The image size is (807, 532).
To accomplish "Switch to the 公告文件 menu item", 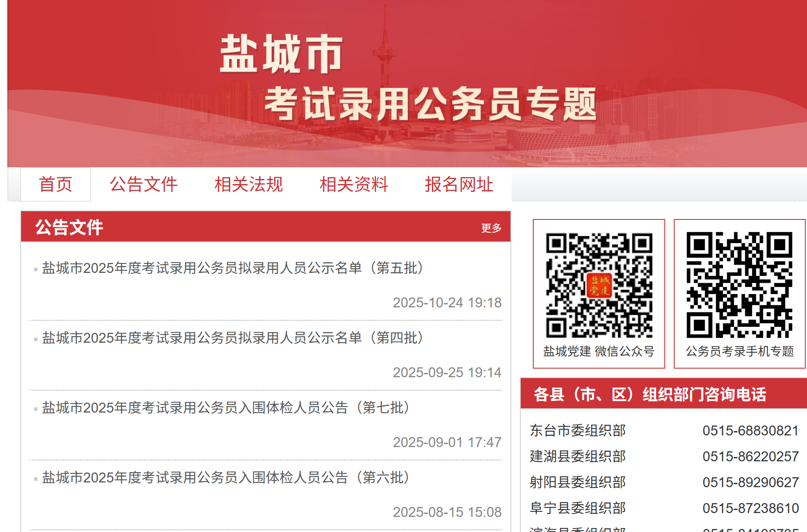I will [x=144, y=185].
